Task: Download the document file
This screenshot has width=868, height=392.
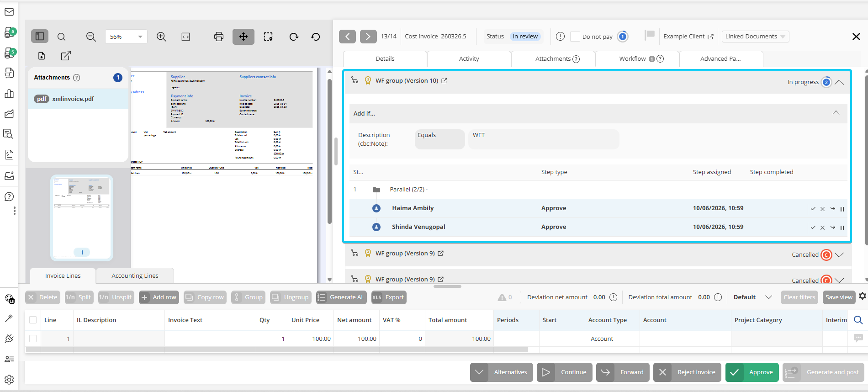Action: pyautogui.click(x=42, y=56)
